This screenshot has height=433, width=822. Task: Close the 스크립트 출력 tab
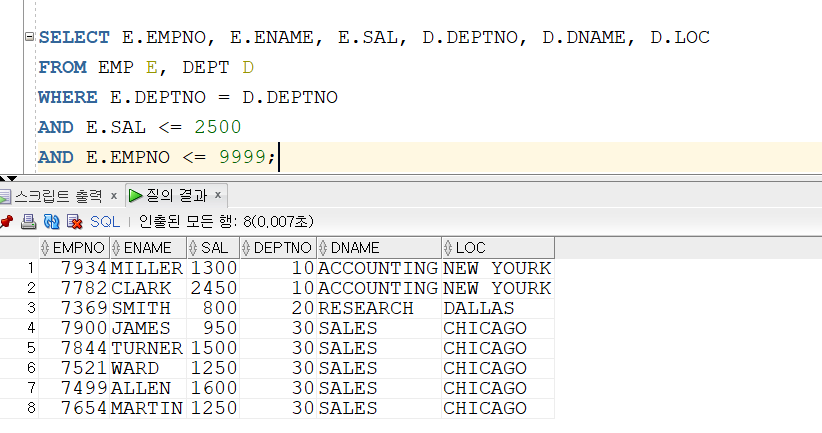tap(113, 196)
